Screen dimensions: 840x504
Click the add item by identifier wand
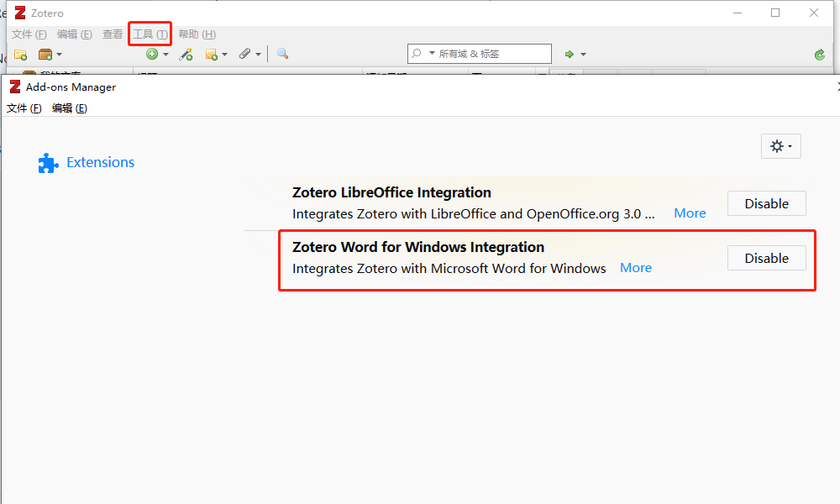(186, 54)
